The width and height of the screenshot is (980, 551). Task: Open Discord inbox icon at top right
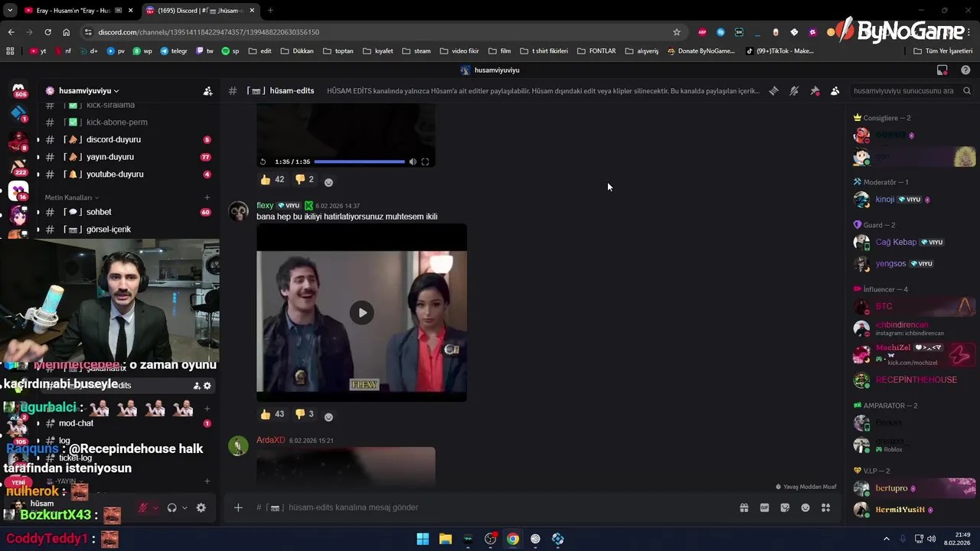coord(942,70)
